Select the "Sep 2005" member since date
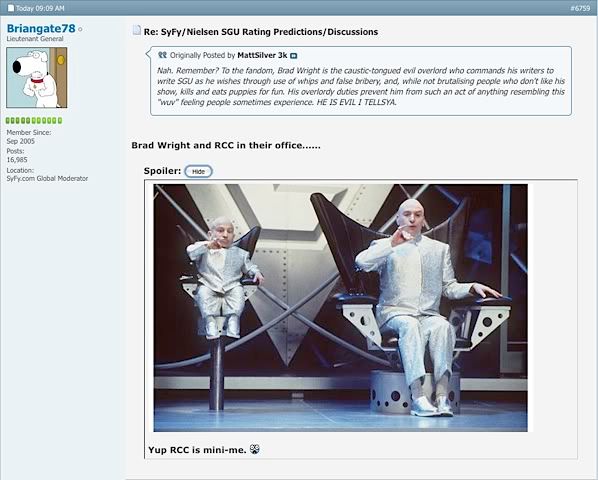Viewport: 598px width, 480px height. pyautogui.click(x=21, y=141)
